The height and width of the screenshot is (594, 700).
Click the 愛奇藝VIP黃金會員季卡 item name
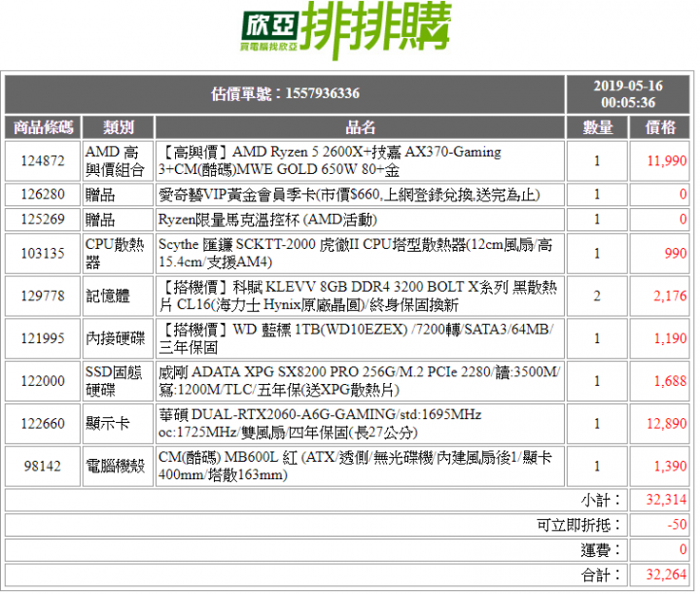coord(349,195)
